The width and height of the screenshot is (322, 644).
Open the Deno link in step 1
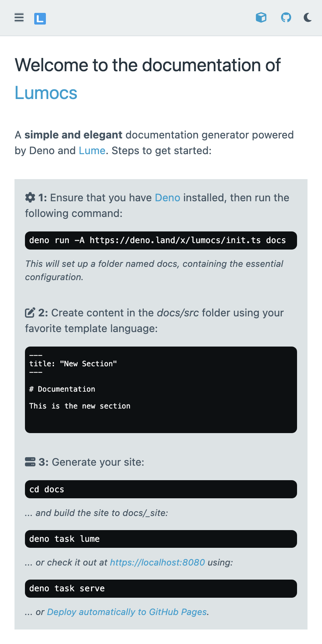pyautogui.click(x=167, y=198)
